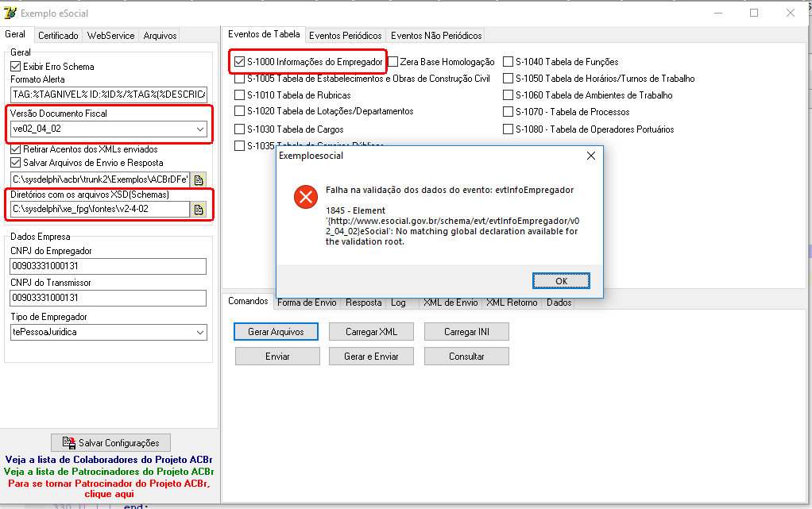Check S-1030 Tabela de Cargos

239,129
